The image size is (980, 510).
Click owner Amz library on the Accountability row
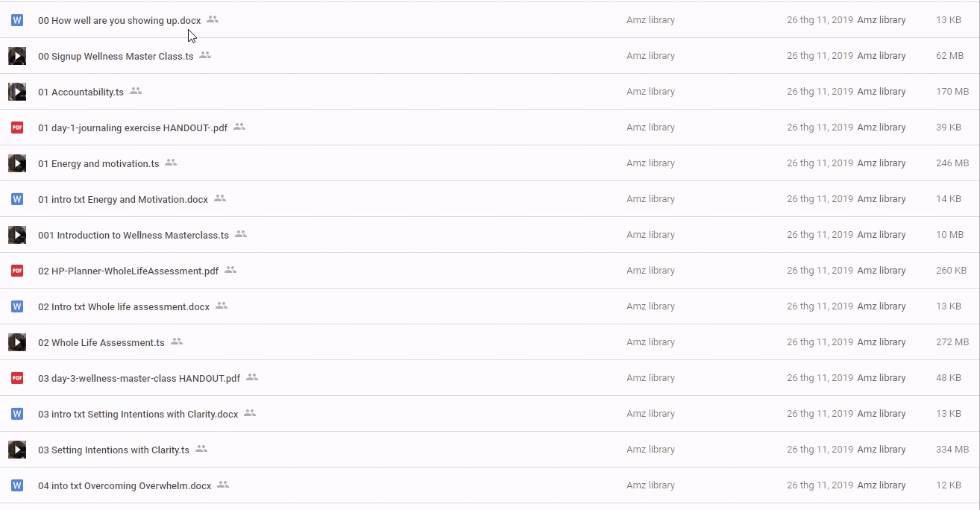pyautogui.click(x=650, y=92)
